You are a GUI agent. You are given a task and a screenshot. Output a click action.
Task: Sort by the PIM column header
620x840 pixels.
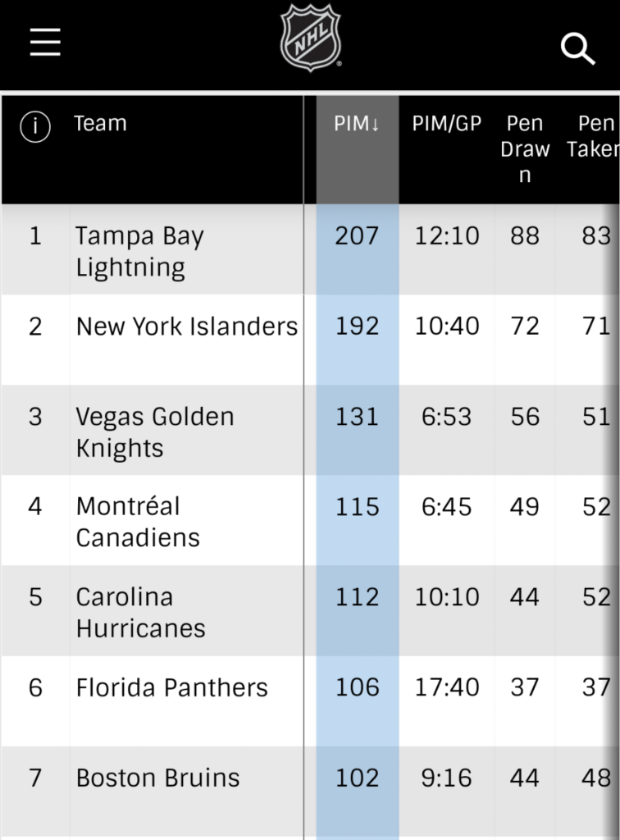(357, 124)
